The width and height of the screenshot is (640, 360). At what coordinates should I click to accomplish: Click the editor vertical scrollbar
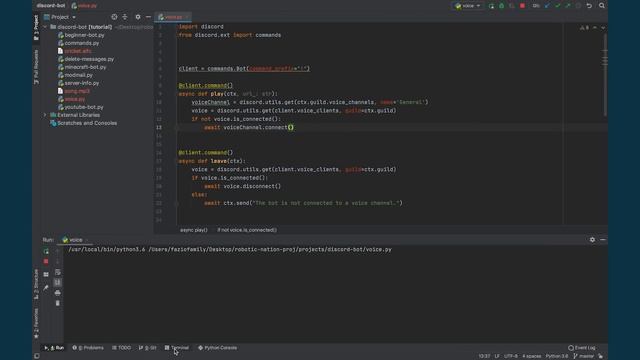click(605, 74)
